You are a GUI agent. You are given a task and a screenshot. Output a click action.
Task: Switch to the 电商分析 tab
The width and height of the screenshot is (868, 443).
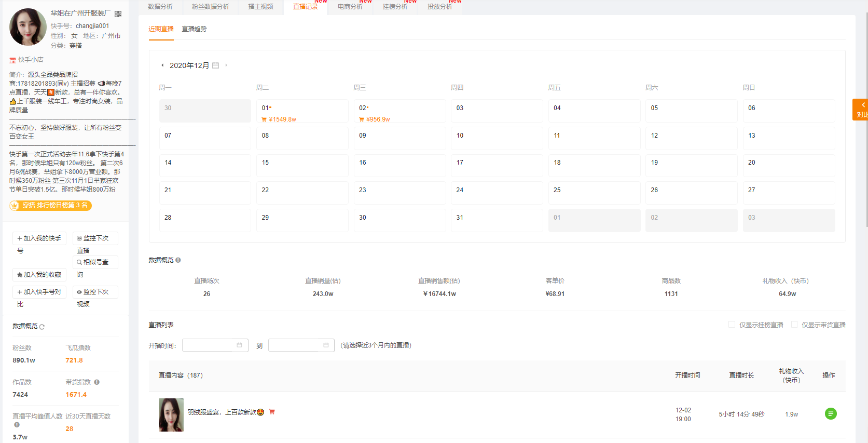pyautogui.click(x=350, y=7)
